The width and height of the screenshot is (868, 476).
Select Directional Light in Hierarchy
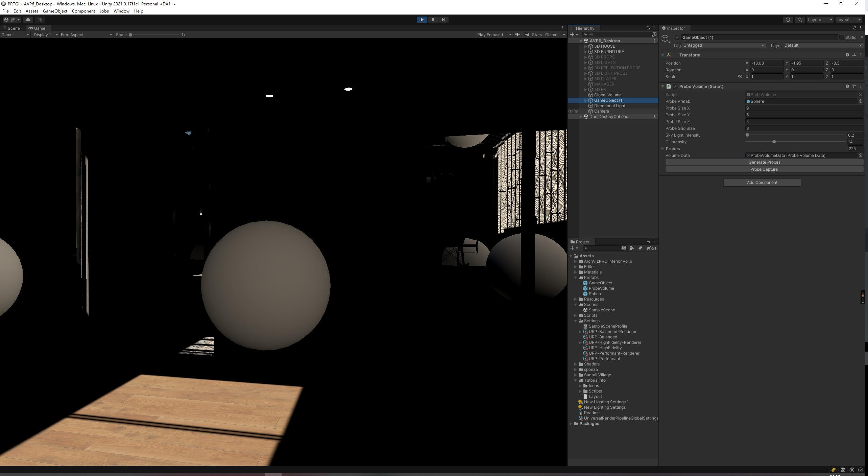pyautogui.click(x=609, y=106)
